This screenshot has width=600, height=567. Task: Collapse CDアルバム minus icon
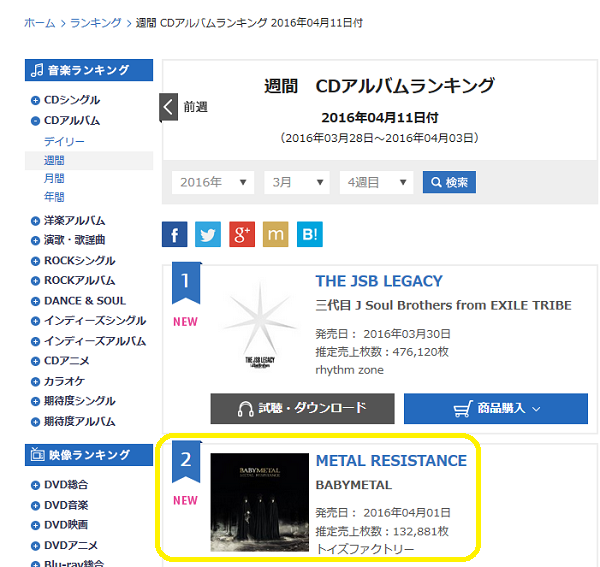35,121
